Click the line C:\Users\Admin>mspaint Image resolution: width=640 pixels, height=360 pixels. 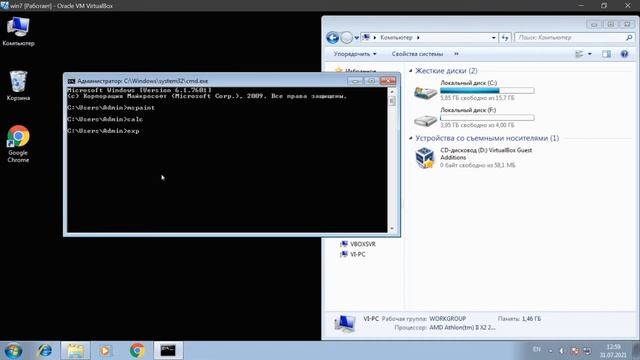point(111,108)
